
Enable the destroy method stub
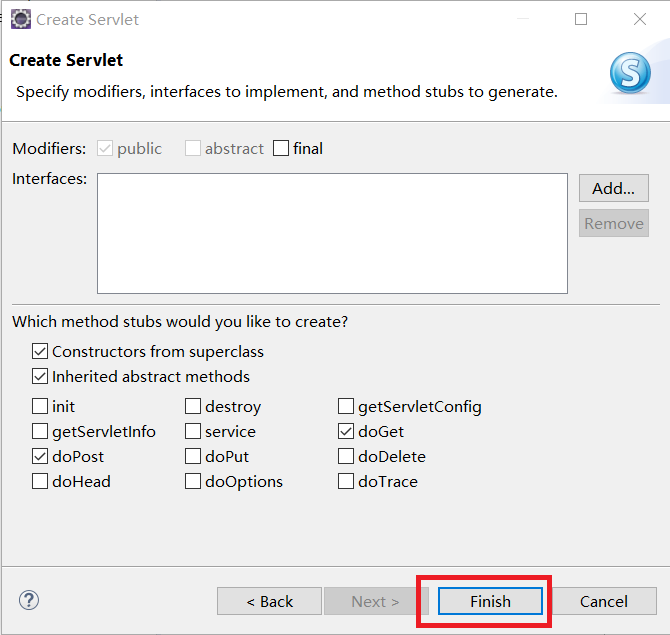(x=193, y=407)
